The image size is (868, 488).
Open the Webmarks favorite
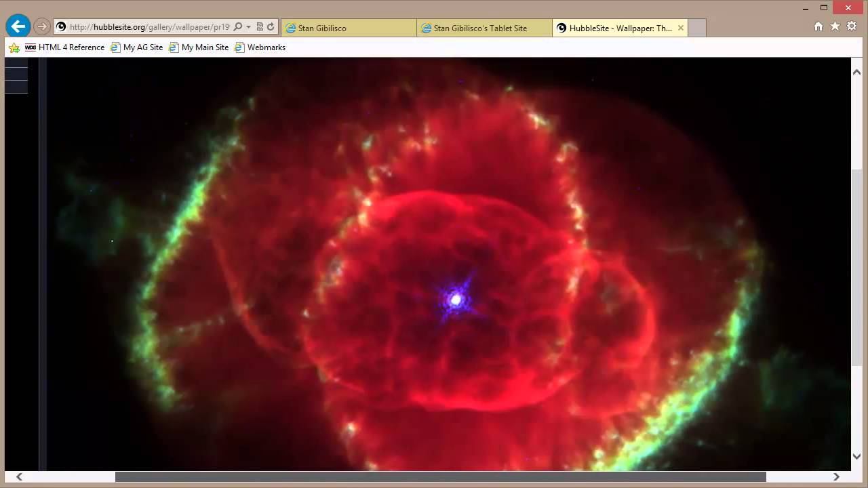(260, 47)
